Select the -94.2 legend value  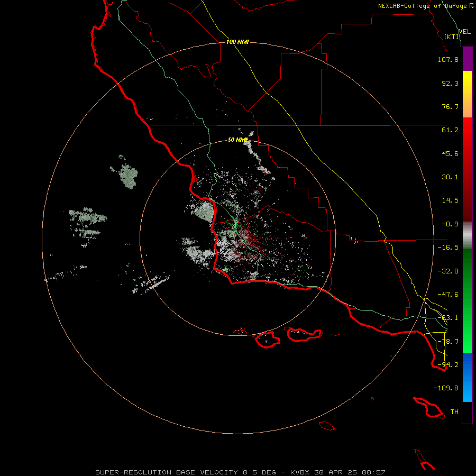(x=448, y=365)
